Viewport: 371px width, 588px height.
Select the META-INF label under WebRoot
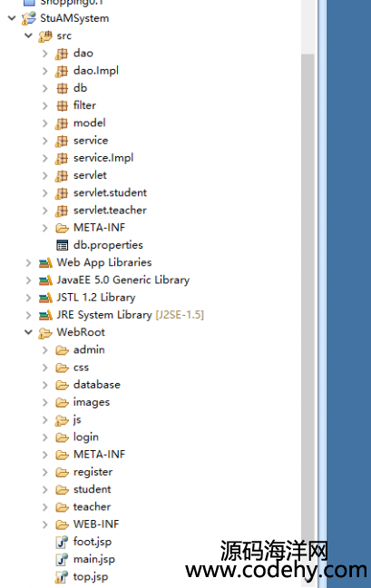(x=99, y=455)
